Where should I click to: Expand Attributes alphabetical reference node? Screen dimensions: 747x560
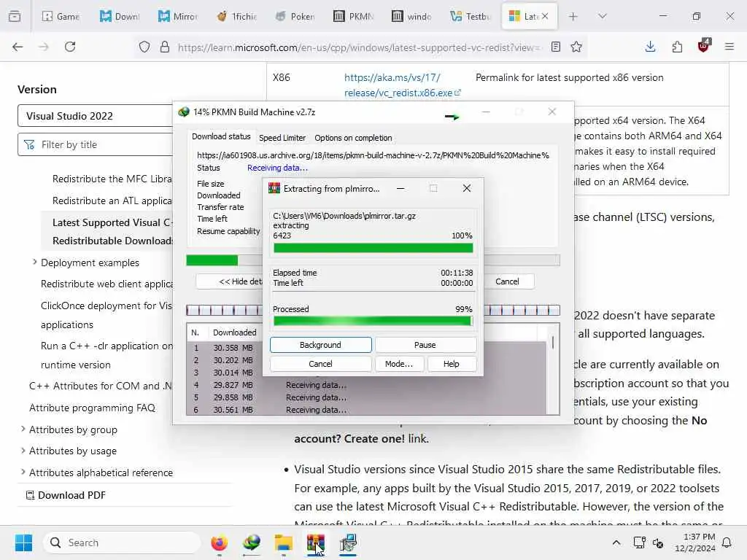(x=23, y=472)
